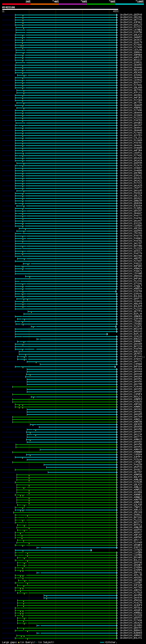Click the label UniRef100_P04783
Viewport: 146px width, 644px height.
[131, 120]
